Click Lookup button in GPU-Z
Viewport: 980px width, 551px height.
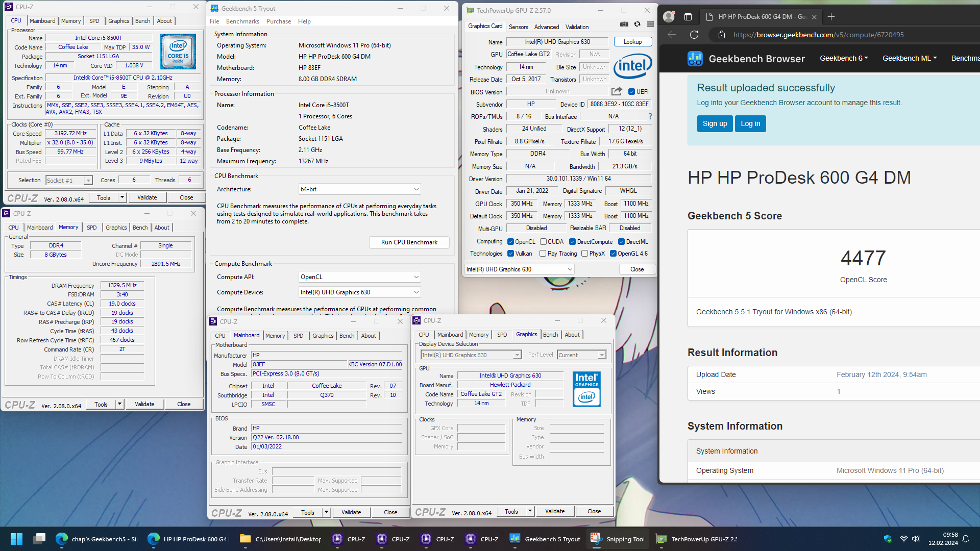click(632, 42)
